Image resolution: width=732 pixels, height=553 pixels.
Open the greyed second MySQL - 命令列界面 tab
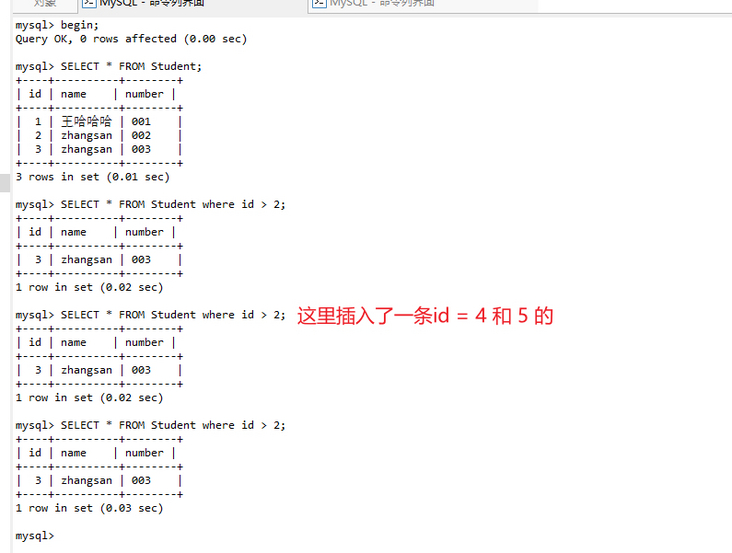(x=373, y=3)
